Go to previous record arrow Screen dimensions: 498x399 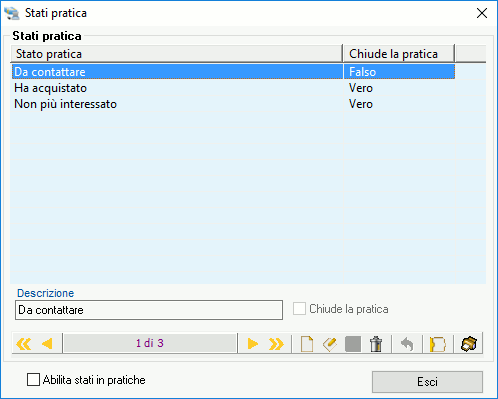[x=47, y=343]
